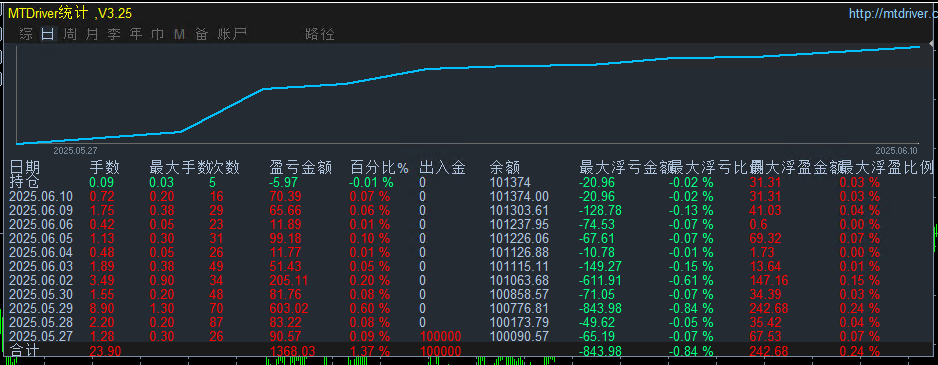Open the 季 quarterly tab

114,34
